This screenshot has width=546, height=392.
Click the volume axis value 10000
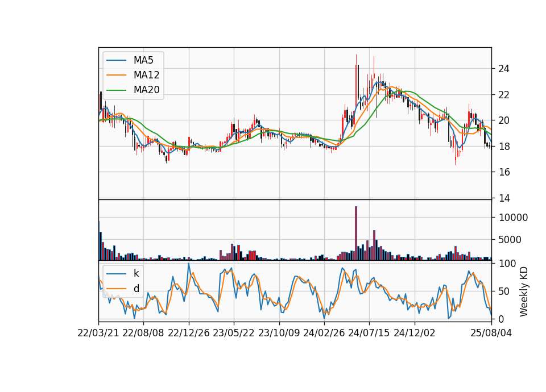(513, 218)
